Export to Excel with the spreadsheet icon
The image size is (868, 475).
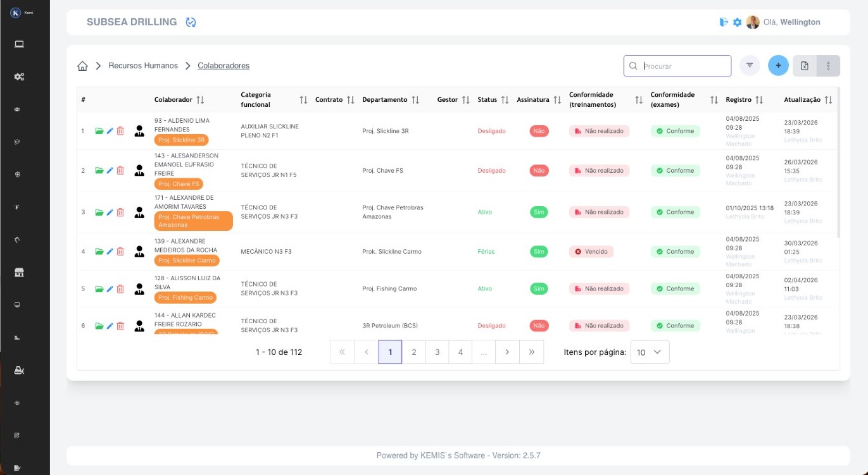click(804, 66)
